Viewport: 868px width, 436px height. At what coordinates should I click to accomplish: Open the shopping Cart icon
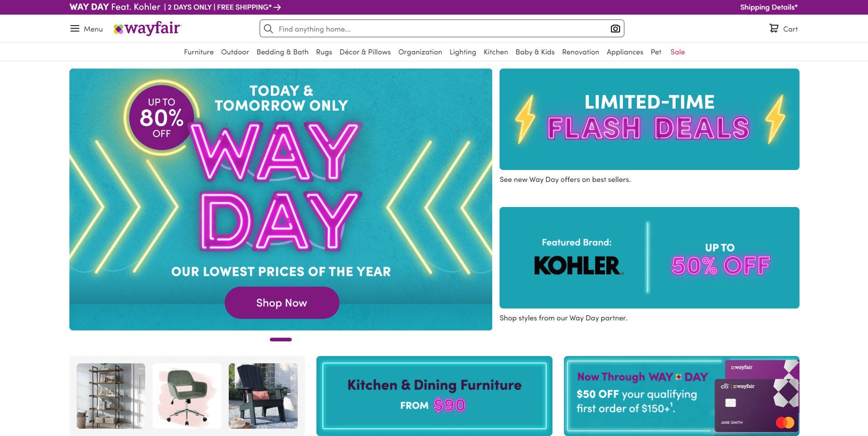[774, 29]
